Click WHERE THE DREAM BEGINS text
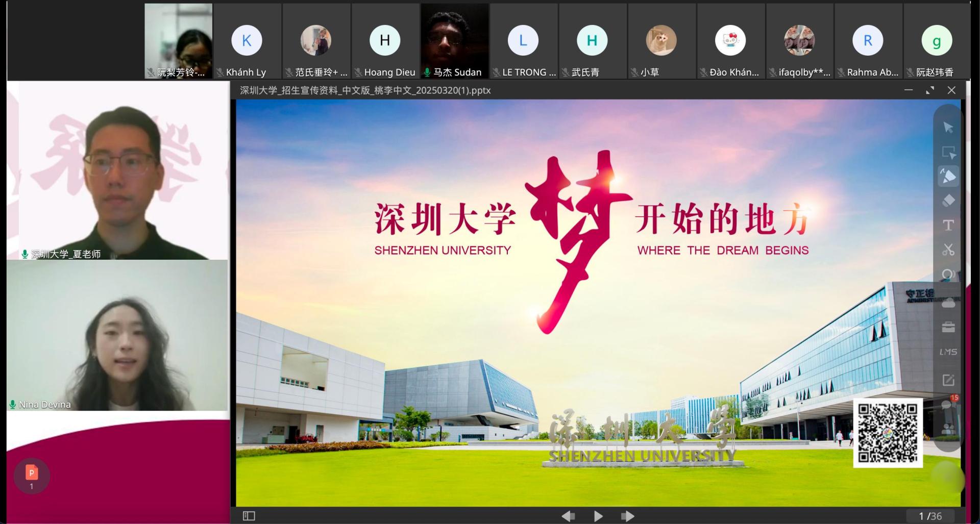Image resolution: width=980 pixels, height=524 pixels. (x=723, y=250)
